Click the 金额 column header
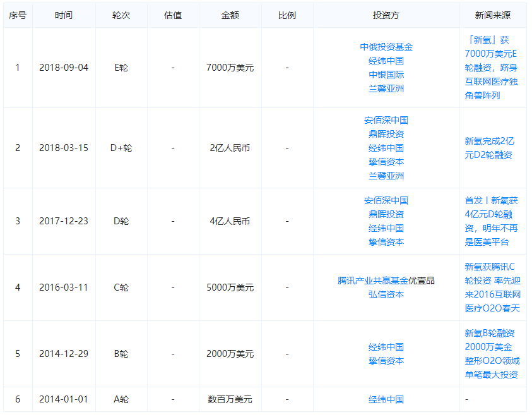 (230, 15)
